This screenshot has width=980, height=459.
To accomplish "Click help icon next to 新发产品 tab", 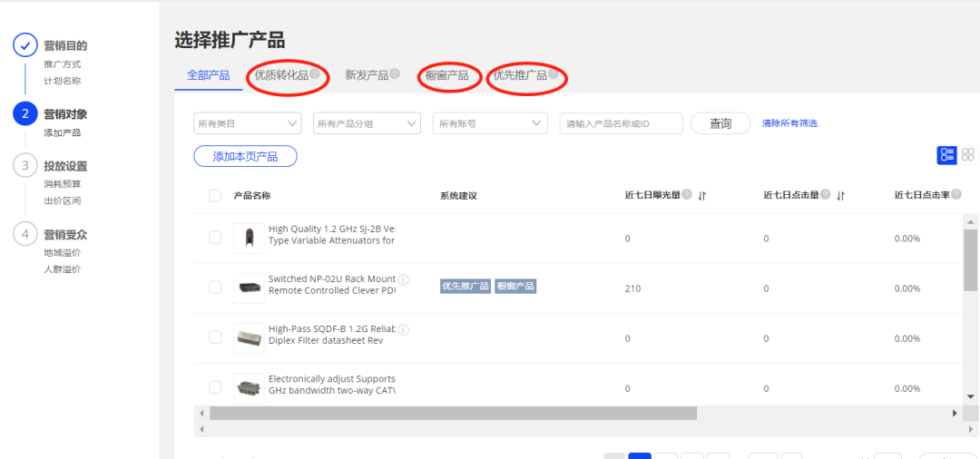I will tap(395, 73).
